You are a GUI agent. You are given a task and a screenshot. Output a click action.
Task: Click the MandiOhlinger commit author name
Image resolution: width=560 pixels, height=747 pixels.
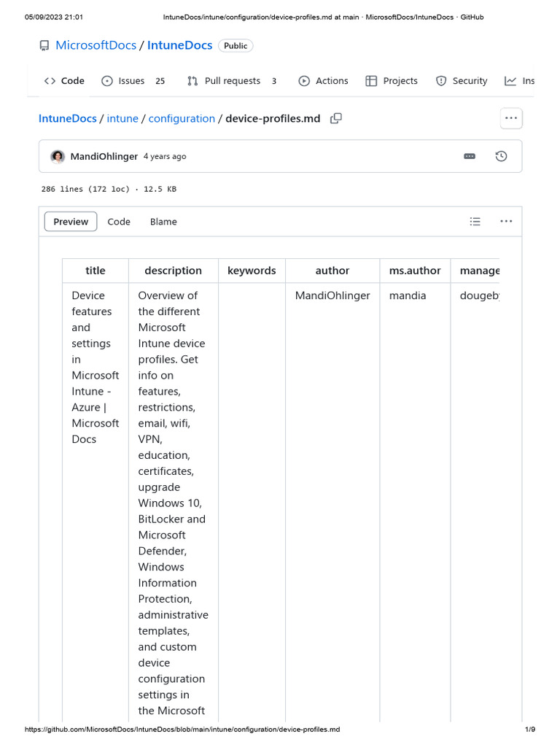(105, 156)
